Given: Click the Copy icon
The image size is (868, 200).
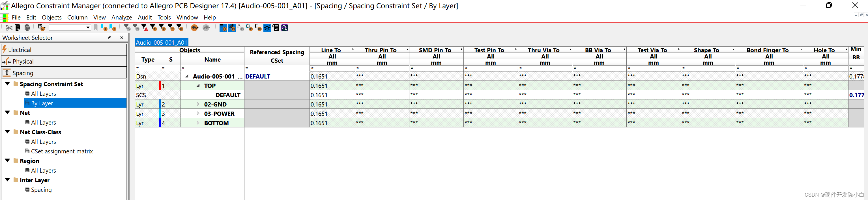Looking at the screenshot, I should click(17, 28).
